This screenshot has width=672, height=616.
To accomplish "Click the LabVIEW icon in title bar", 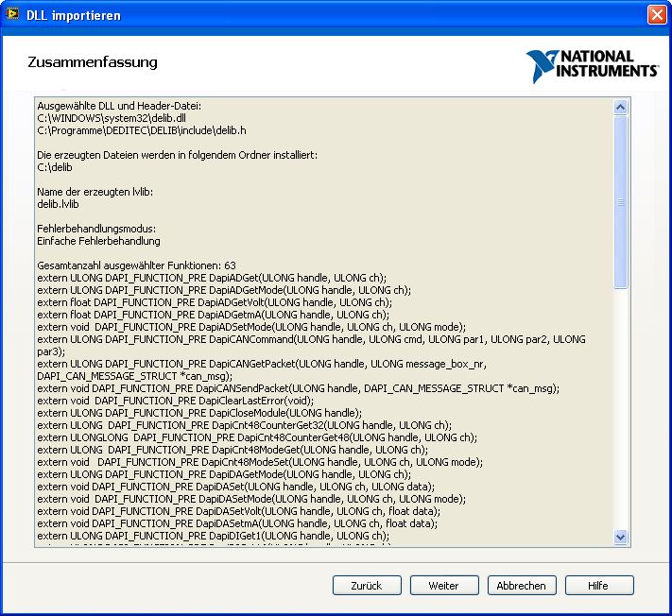I will (13, 15).
